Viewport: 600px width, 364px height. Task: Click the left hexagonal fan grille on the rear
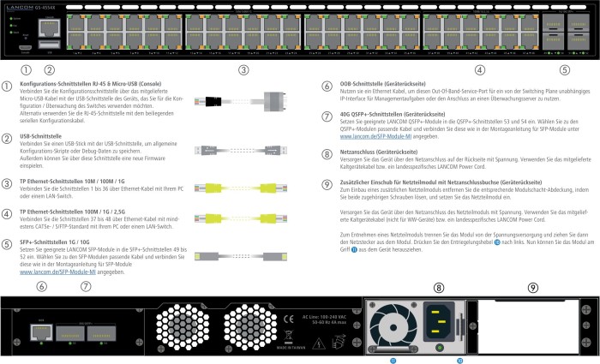click(183, 327)
